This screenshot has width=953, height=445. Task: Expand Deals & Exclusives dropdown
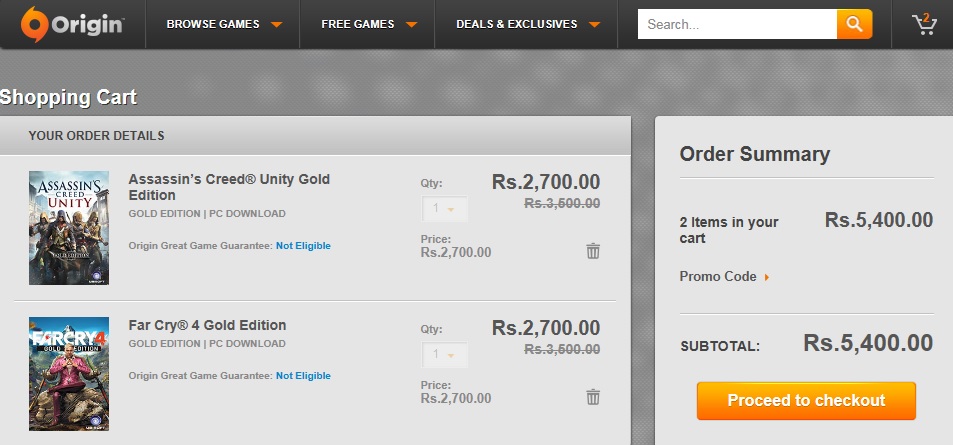(x=528, y=24)
